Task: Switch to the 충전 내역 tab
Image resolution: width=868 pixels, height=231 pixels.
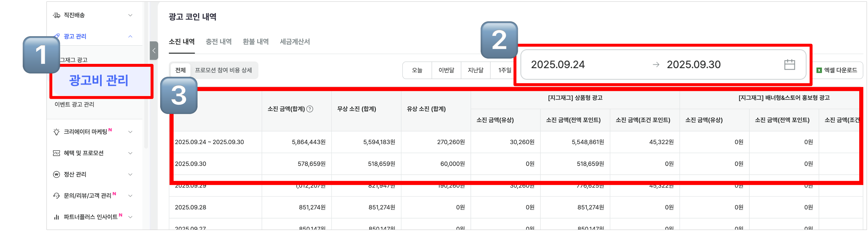Action: [x=219, y=42]
